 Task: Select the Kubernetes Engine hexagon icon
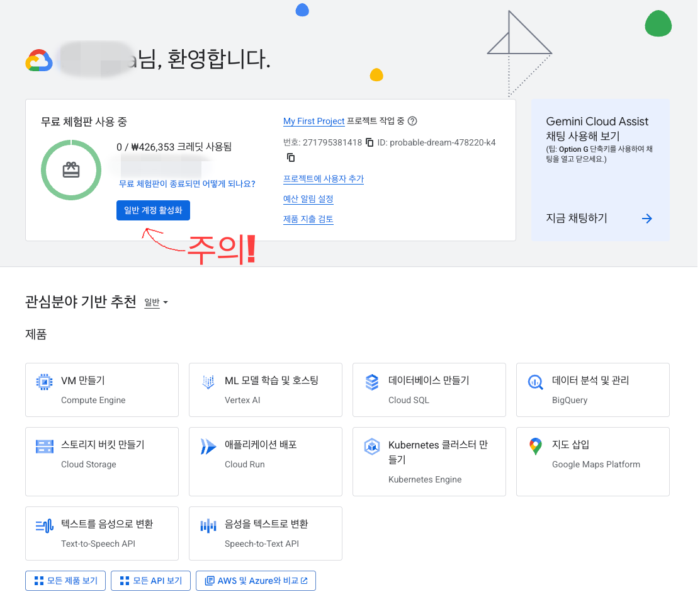(x=371, y=446)
